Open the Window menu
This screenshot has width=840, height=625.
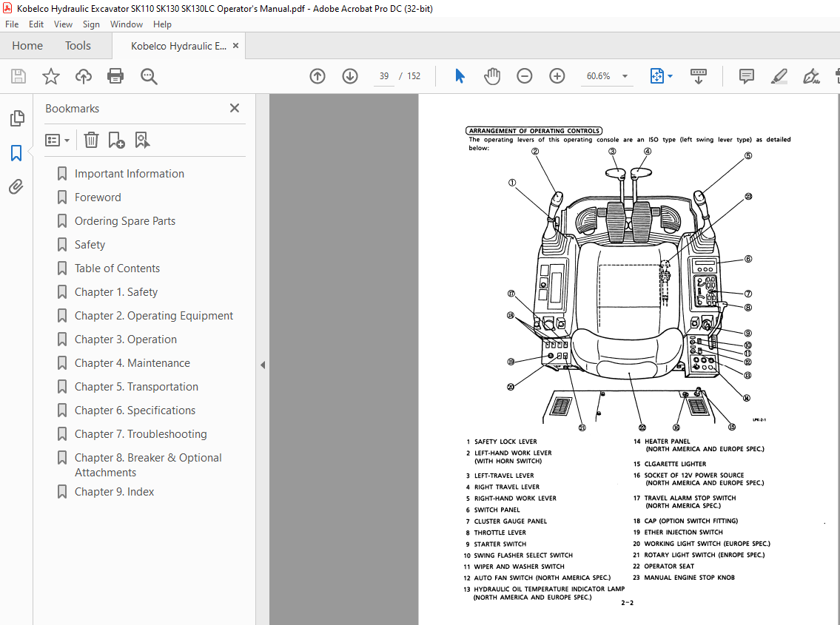tap(127, 24)
